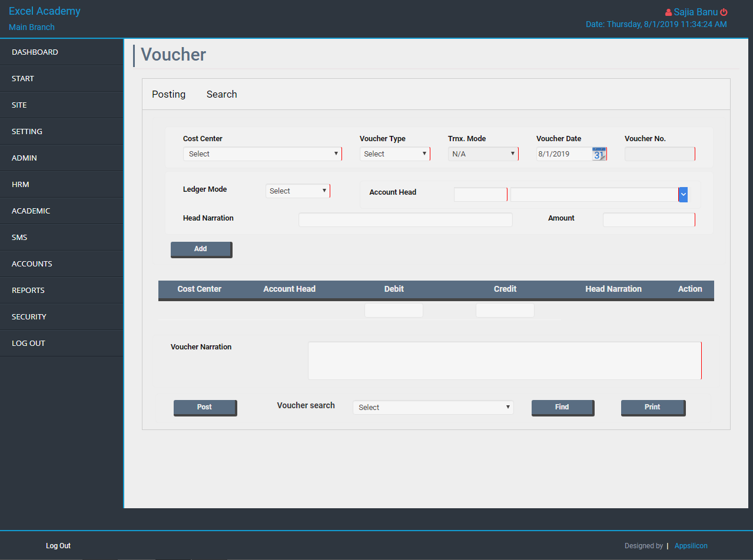Viewport: 753px width, 560px height.
Task: Open ACCOUNTS in the sidebar menu
Action: click(x=32, y=264)
